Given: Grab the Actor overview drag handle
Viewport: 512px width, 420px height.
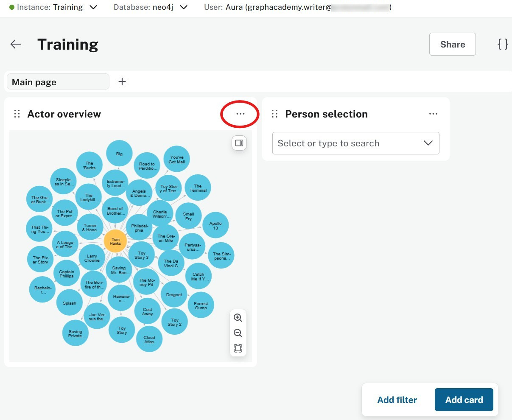Looking at the screenshot, I should point(17,114).
